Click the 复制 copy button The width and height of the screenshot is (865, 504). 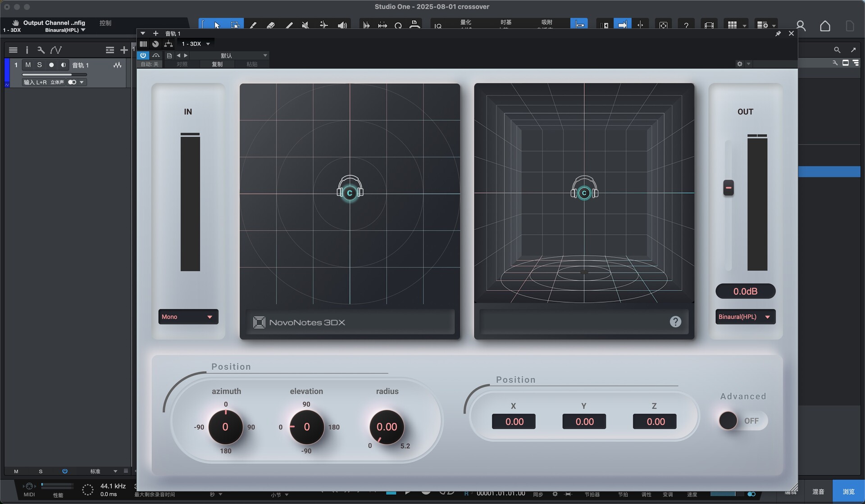click(217, 64)
